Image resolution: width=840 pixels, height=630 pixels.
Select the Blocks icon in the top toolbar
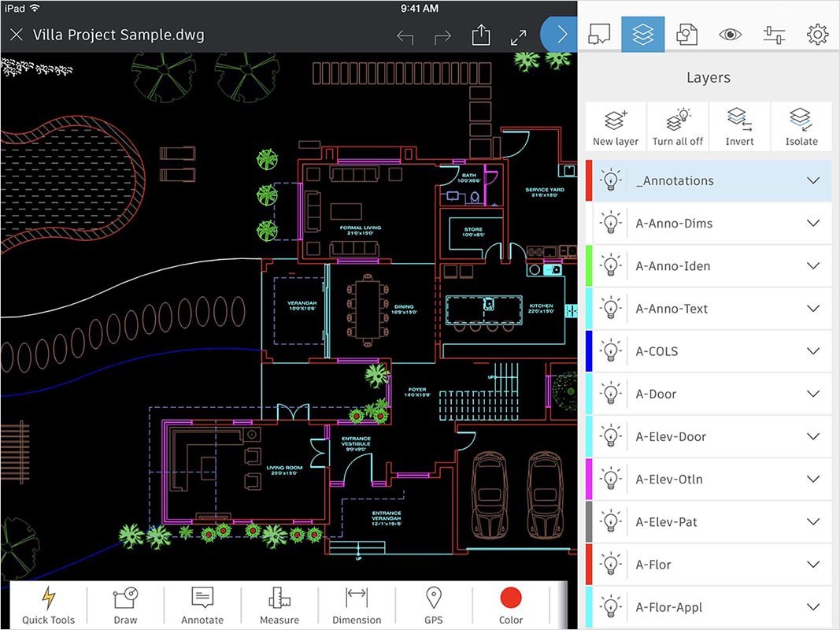coord(686,34)
